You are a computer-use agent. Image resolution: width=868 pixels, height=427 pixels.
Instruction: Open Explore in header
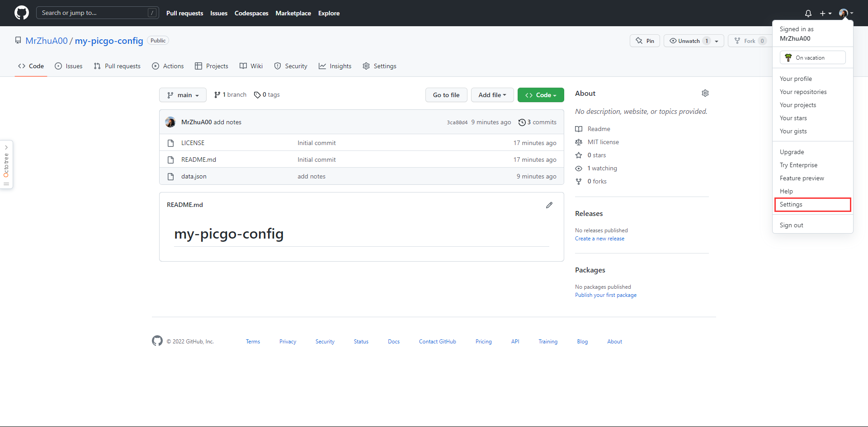click(329, 13)
